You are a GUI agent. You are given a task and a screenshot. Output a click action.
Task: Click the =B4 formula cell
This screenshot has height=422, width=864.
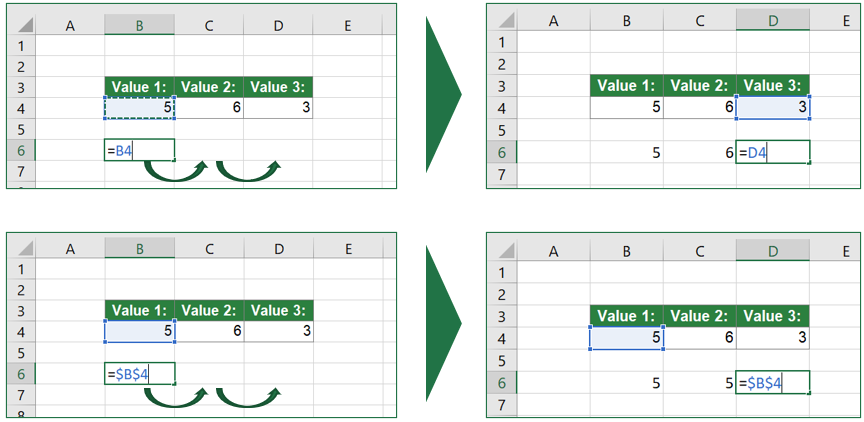139,150
